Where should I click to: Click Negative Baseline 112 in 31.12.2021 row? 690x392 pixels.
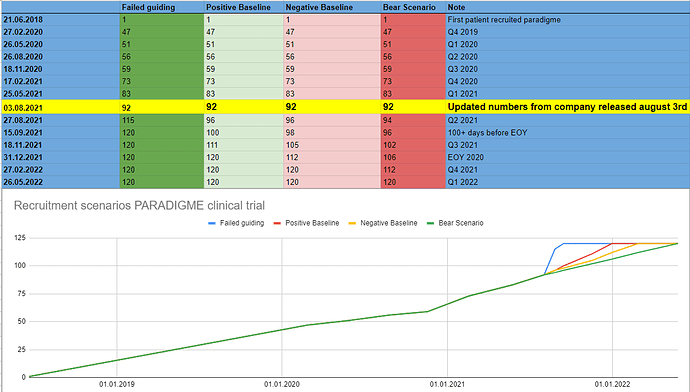tap(332, 157)
